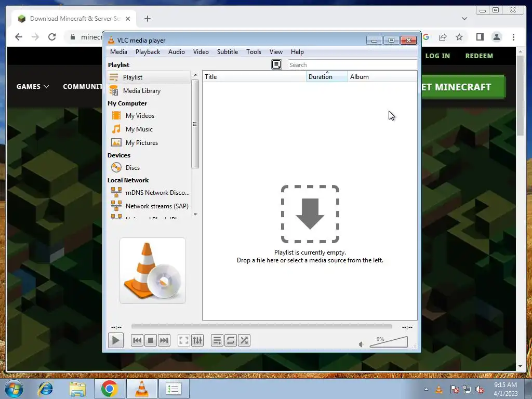Screen dimensions: 532x399
Task: Switch to Chrome via taskbar icon
Action: click(x=109, y=389)
